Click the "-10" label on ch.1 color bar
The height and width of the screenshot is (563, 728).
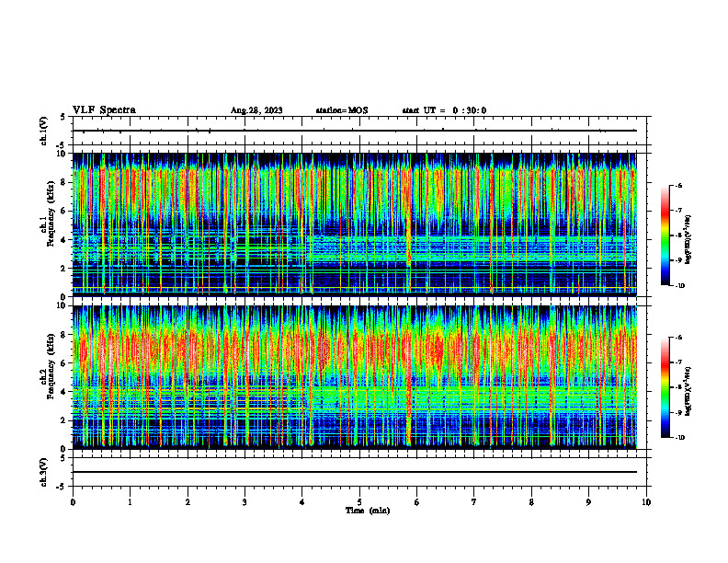[x=679, y=286]
